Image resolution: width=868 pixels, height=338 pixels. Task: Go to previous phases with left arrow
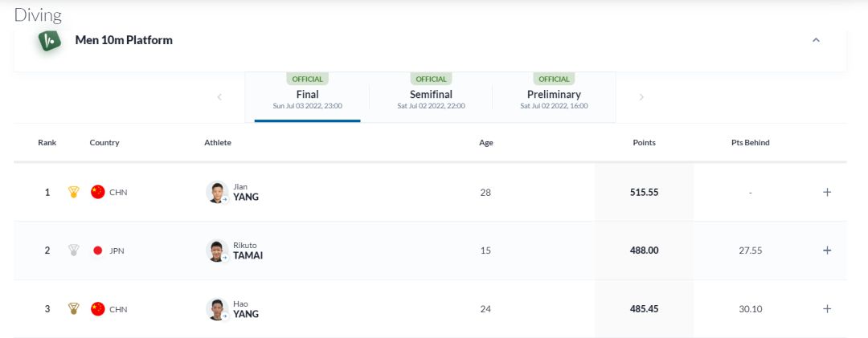(x=219, y=97)
